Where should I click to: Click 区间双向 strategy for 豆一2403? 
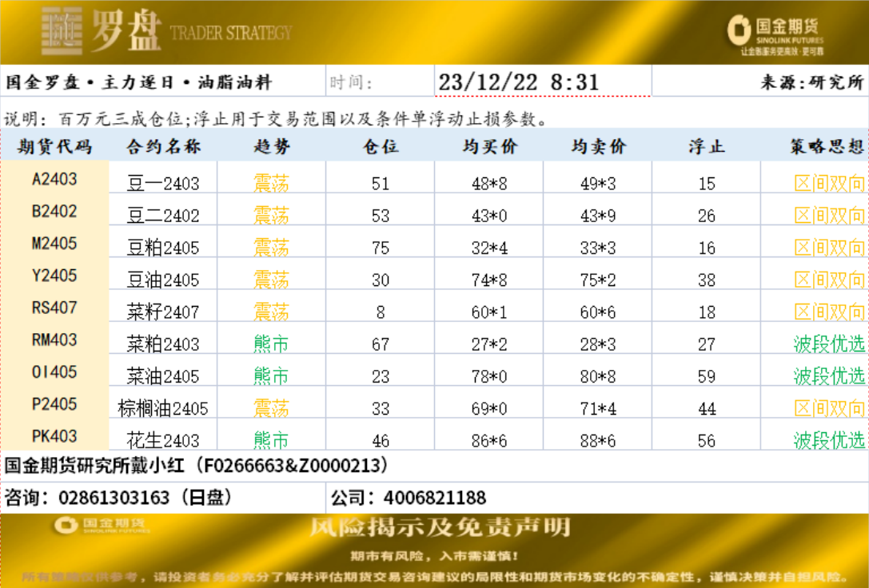[830, 183]
